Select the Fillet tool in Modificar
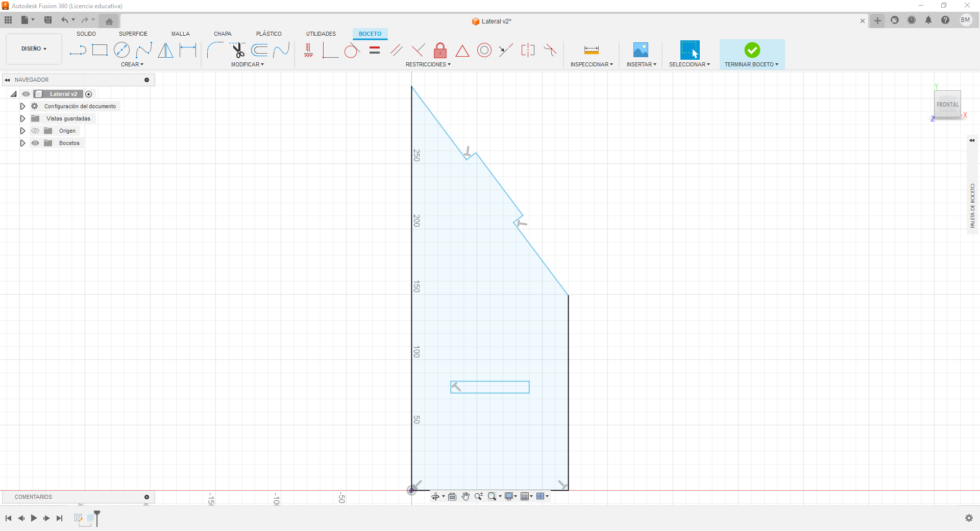 [215, 50]
